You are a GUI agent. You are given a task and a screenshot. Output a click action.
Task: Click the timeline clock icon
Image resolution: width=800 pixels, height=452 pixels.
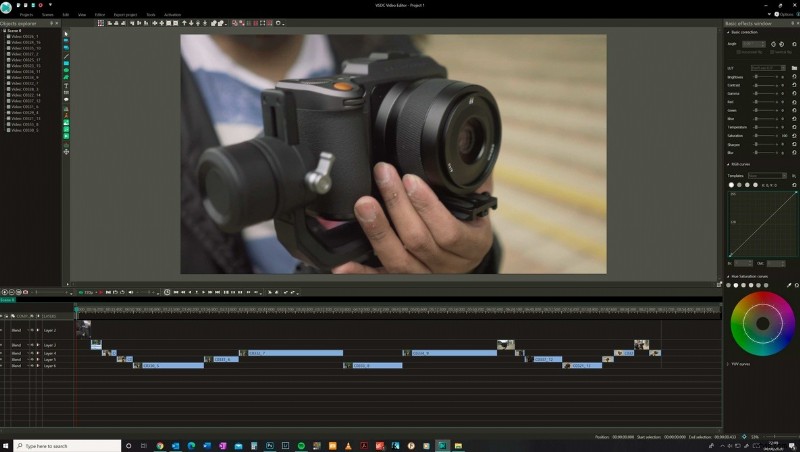[x=167, y=292]
